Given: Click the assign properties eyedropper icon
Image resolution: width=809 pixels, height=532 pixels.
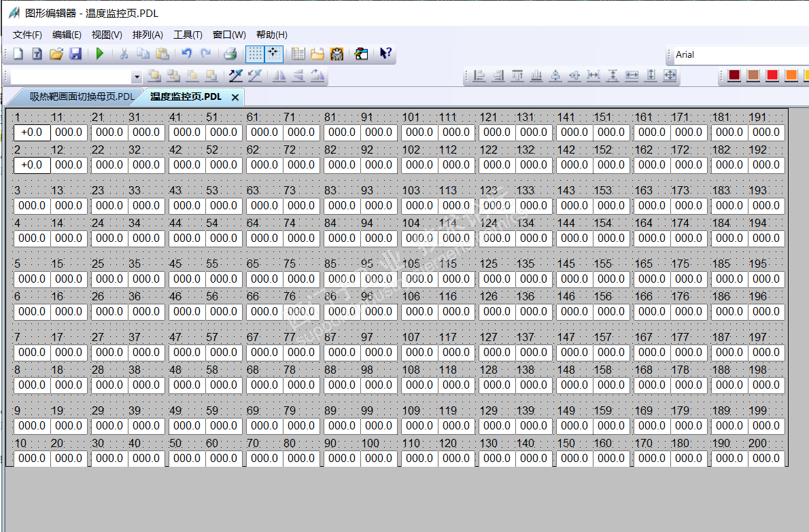Looking at the screenshot, I should coord(255,76).
